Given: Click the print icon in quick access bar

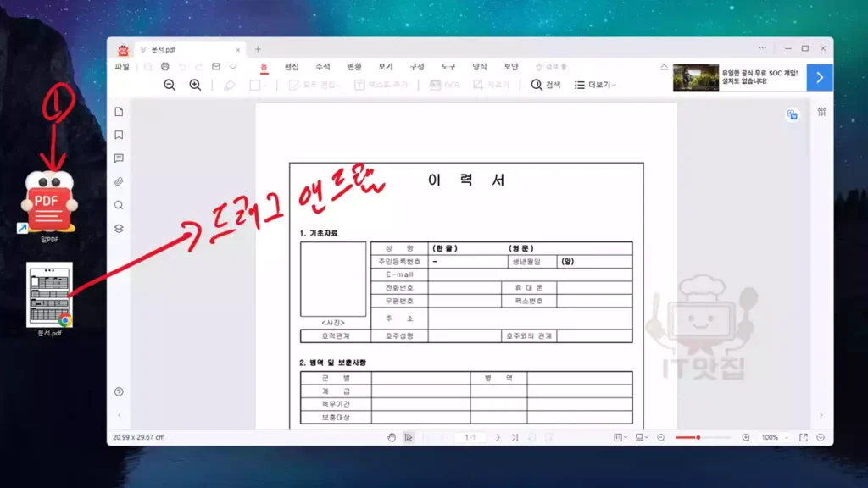Looking at the screenshot, I should pyautogui.click(x=164, y=66).
